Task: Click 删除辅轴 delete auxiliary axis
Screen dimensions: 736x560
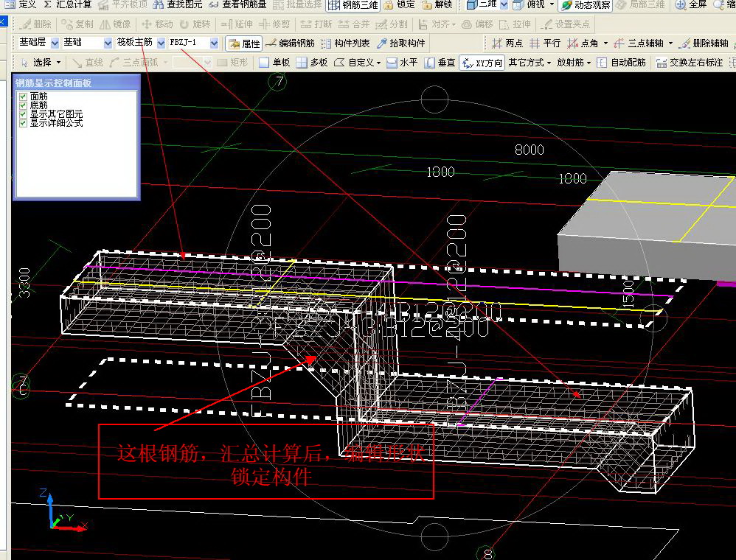Action: [x=703, y=43]
